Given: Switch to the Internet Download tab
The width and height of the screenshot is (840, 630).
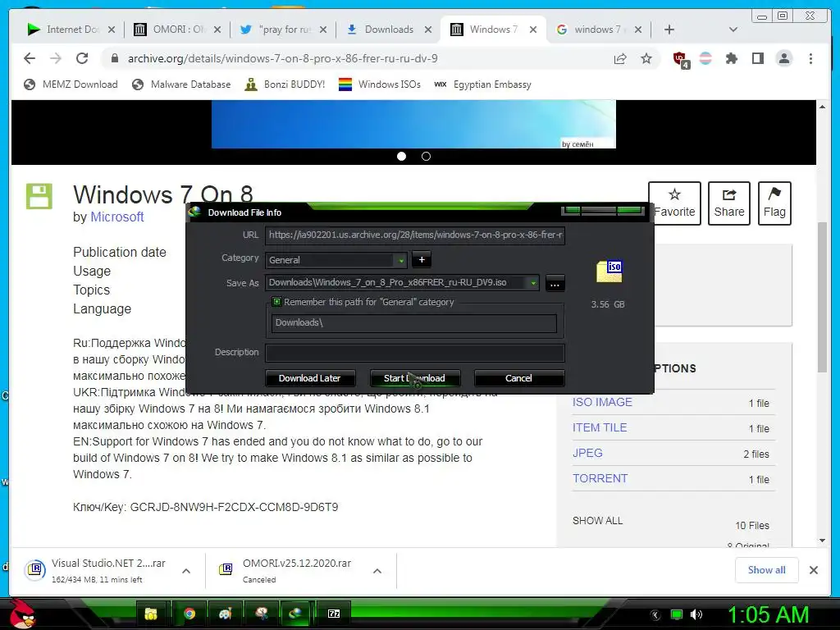Looking at the screenshot, I should click(71, 30).
